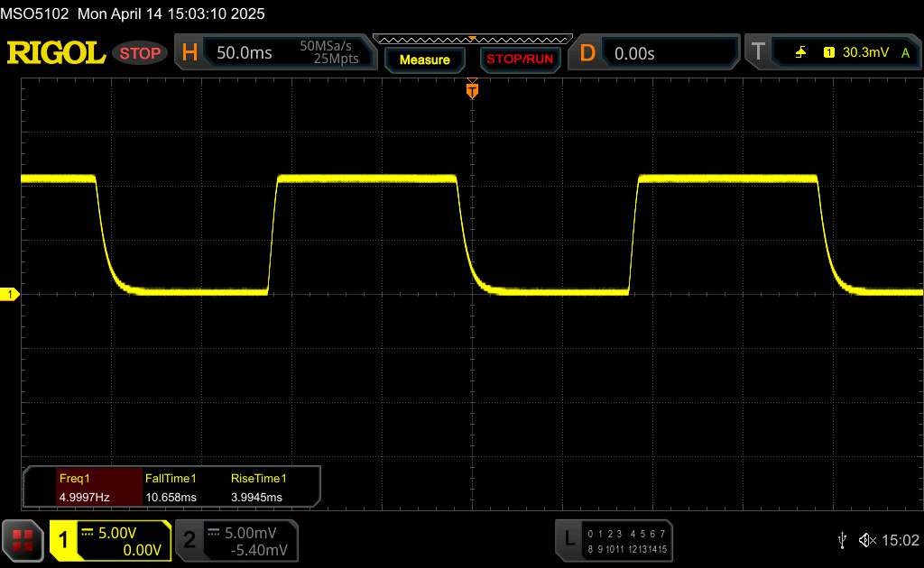Click the orange H horizontal timebase icon
Image resolution: width=924 pixels, height=568 pixels.
click(189, 53)
